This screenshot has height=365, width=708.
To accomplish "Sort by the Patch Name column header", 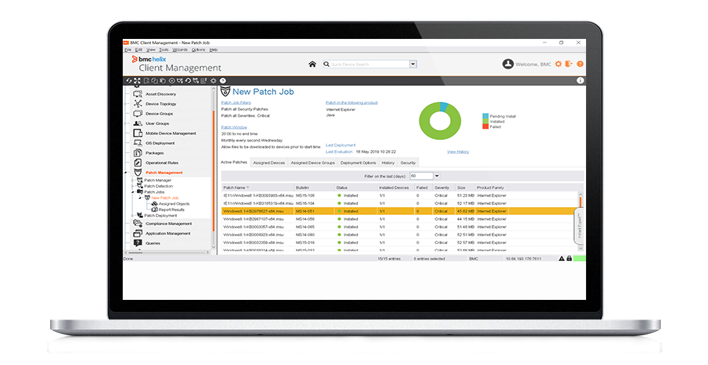I will point(257,187).
